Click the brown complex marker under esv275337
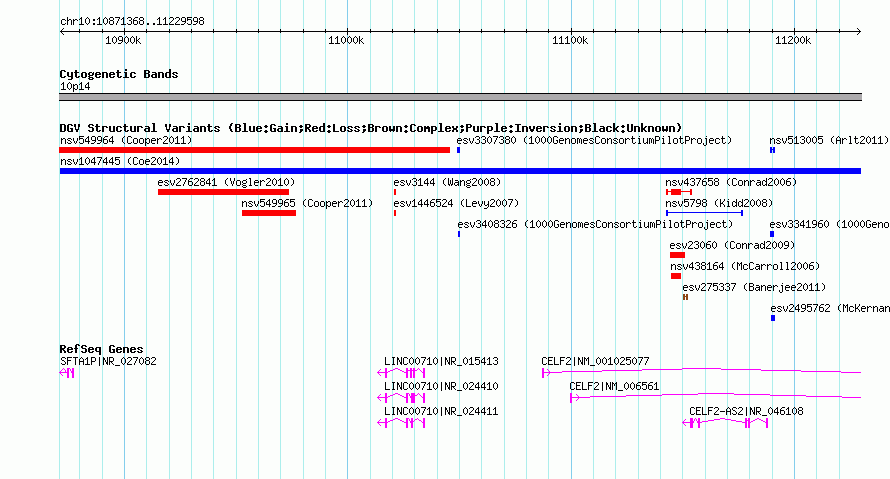The height and width of the screenshot is (479, 890). point(685,297)
